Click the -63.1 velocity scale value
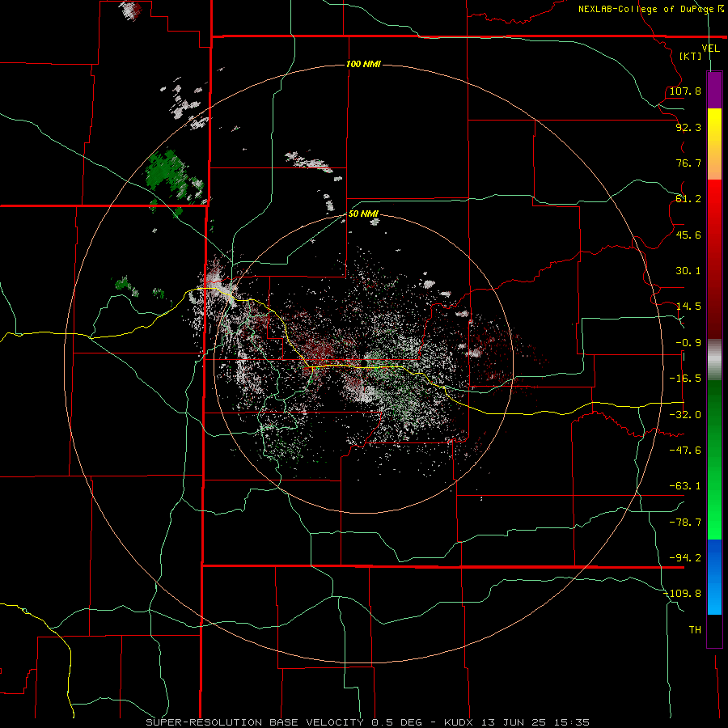 click(685, 486)
